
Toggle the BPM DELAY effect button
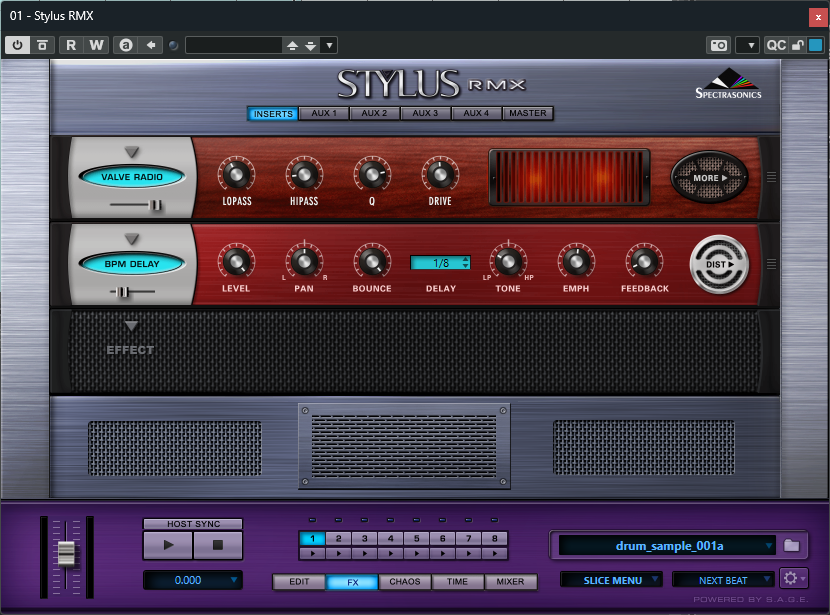[x=132, y=264]
